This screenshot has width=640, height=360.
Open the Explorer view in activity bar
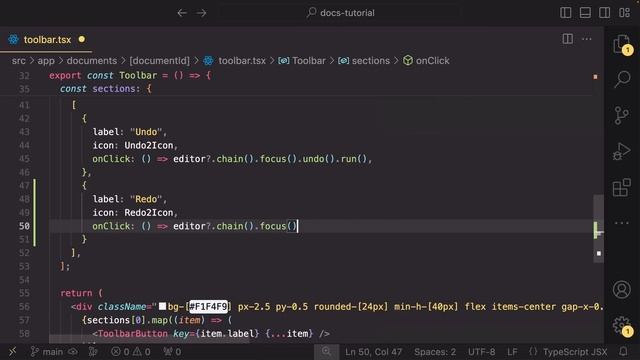coord(622,44)
